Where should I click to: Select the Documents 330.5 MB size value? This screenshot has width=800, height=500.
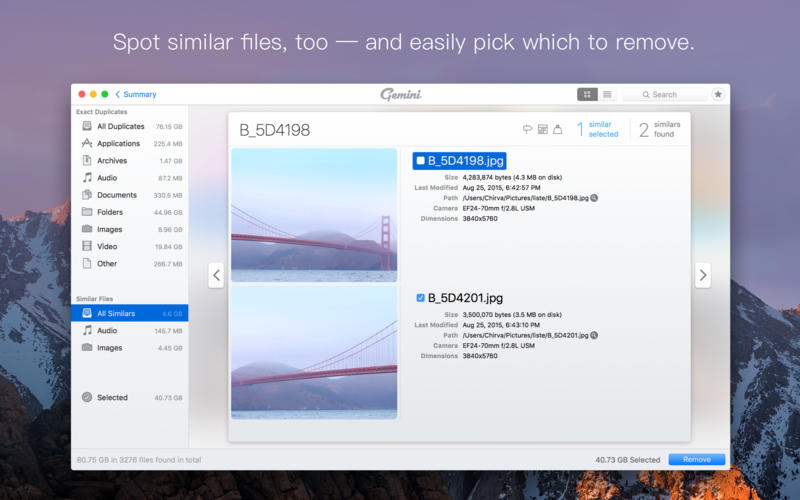tap(168, 195)
